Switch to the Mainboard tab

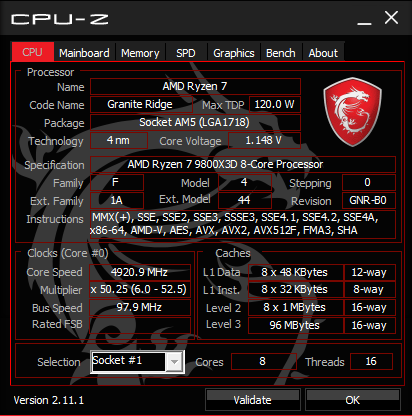(x=84, y=53)
